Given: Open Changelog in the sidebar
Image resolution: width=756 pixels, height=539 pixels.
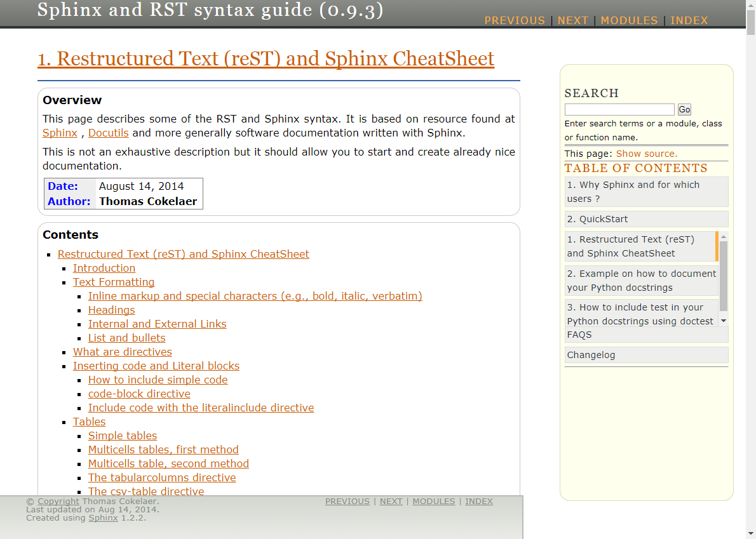Looking at the screenshot, I should (591, 355).
